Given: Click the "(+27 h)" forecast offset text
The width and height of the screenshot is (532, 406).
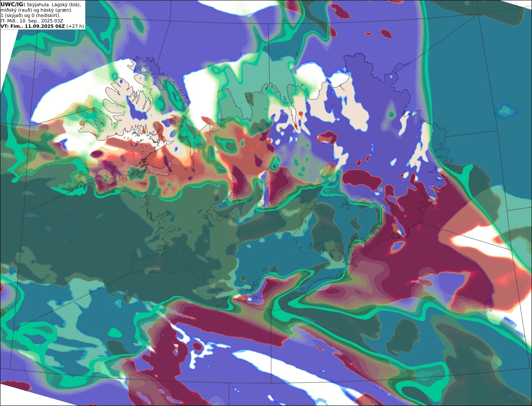Looking at the screenshot, I should [75, 26].
